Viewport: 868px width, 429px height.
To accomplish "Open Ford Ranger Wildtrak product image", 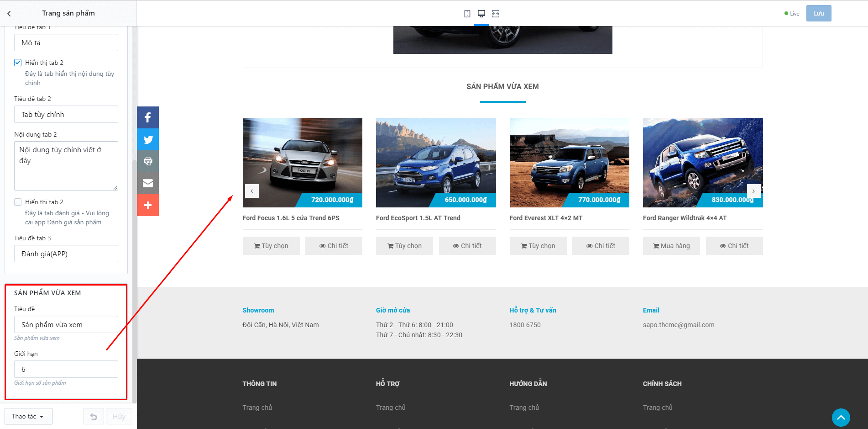I will pos(703,163).
